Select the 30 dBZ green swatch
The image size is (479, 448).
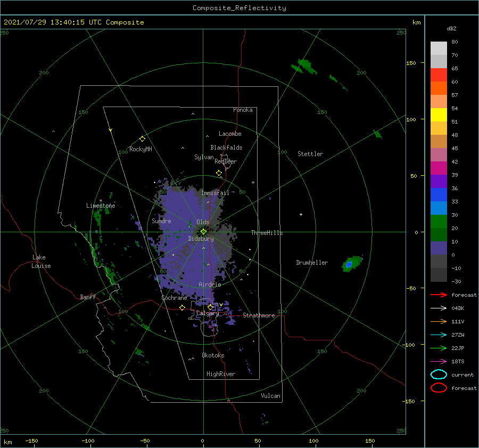tap(439, 222)
